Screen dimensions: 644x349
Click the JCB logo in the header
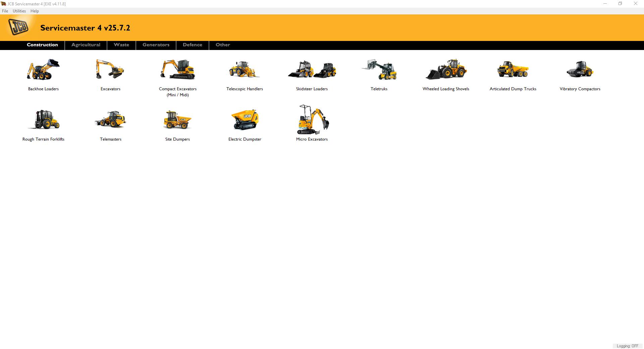pos(19,27)
